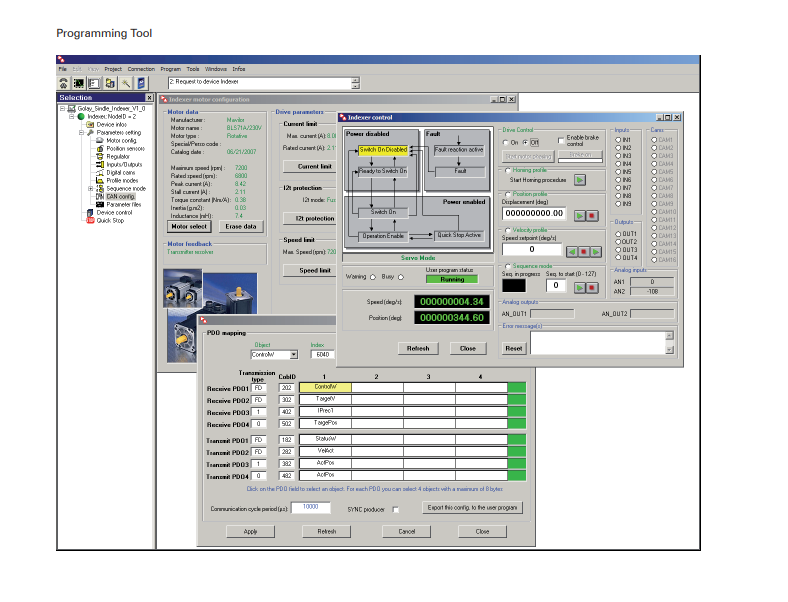This screenshot has height=602, width=788.
Task: Click the green status cell of Receive PDO1
Action: pos(515,387)
